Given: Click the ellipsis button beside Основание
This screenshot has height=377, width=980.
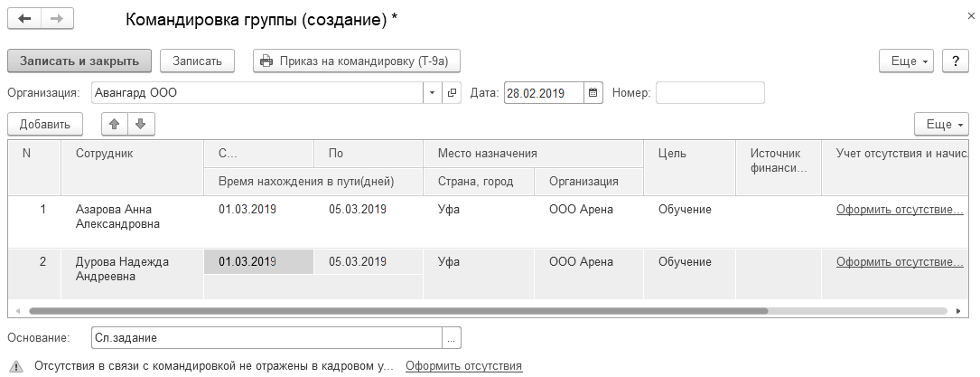Looking at the screenshot, I should tap(452, 338).
